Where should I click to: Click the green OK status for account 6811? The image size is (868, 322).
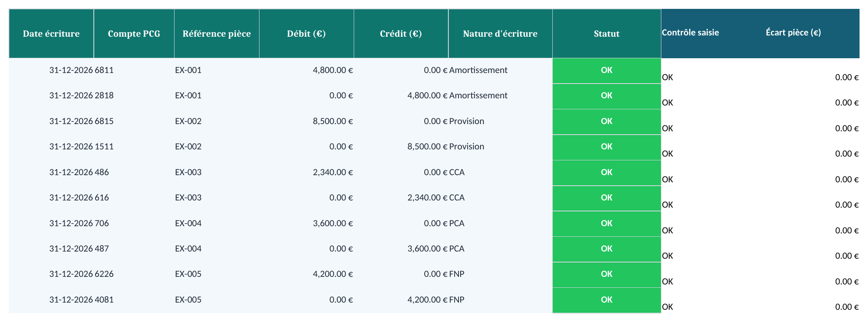606,70
